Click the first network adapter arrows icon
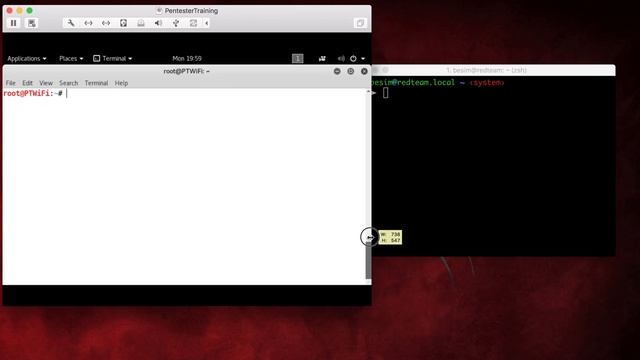The image size is (640, 360). 88,23
